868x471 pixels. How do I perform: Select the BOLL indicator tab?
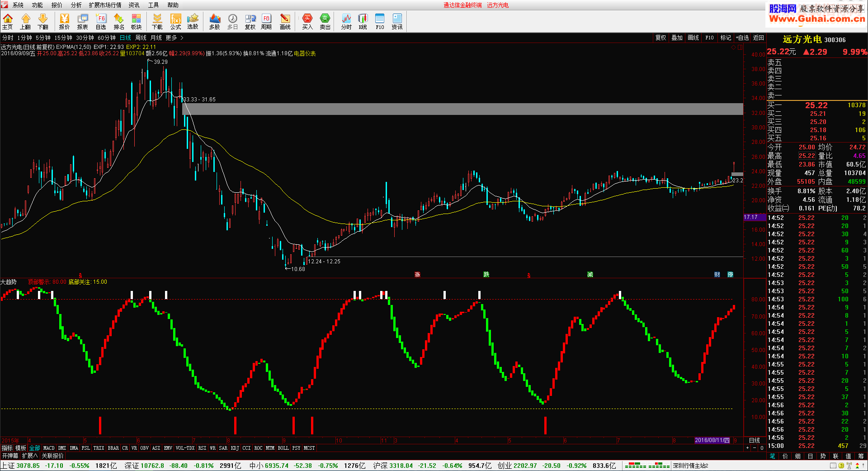coord(283,448)
